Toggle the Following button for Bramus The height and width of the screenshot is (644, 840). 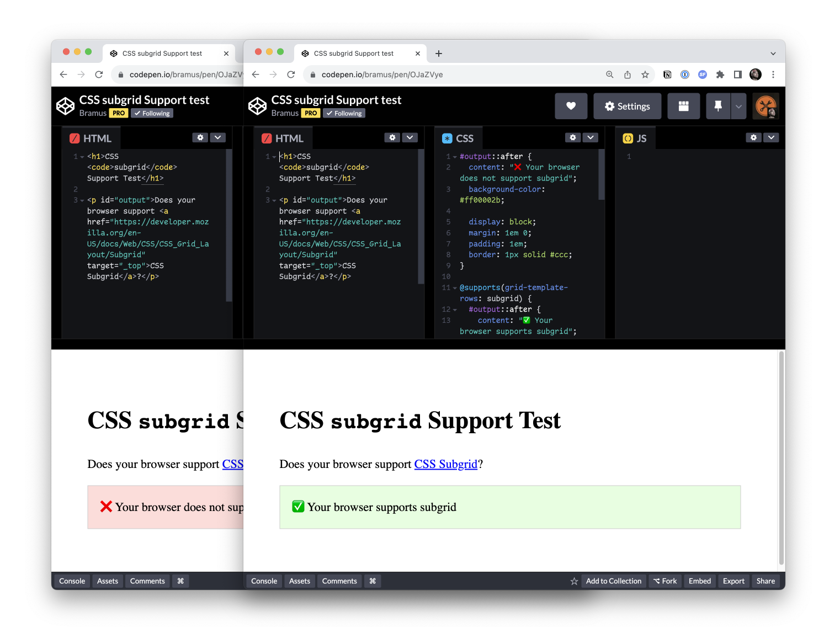[x=344, y=113]
